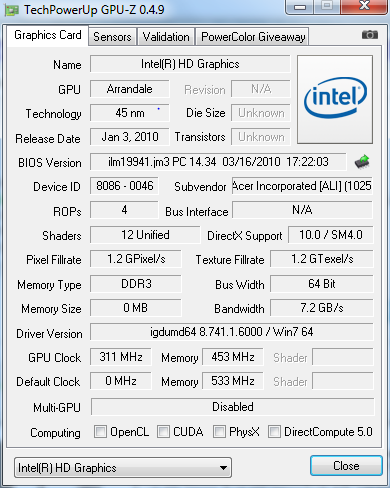Viewport: 390px width, 488px height.
Task: Click the Subvendor label
Action: tap(200, 187)
